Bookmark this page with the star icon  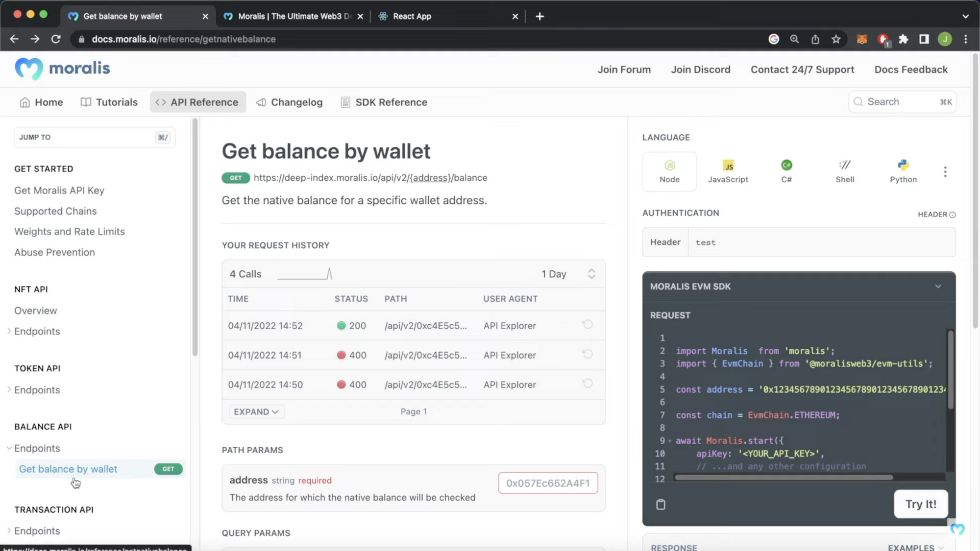click(x=836, y=39)
